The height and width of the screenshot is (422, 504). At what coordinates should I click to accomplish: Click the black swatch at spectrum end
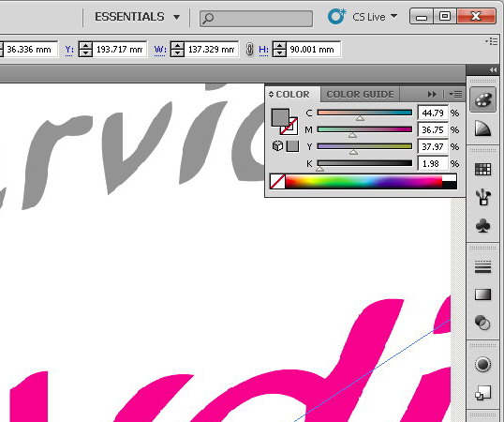[x=450, y=185]
